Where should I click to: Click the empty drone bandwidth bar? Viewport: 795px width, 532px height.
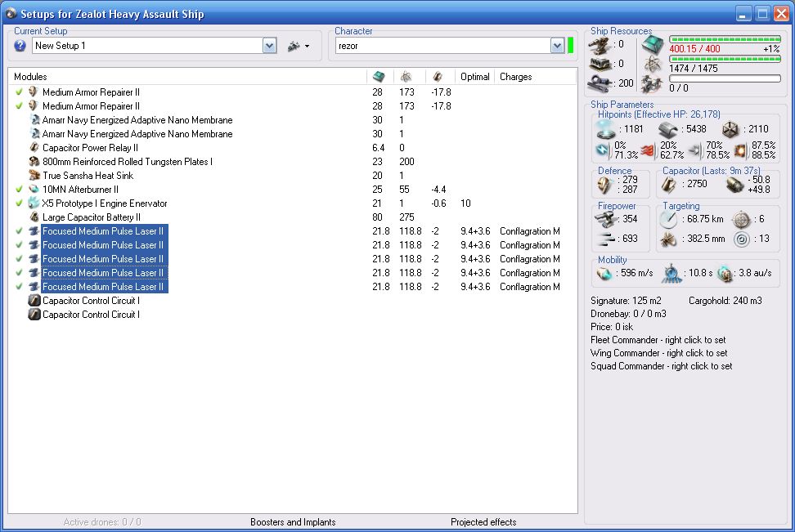[725, 78]
